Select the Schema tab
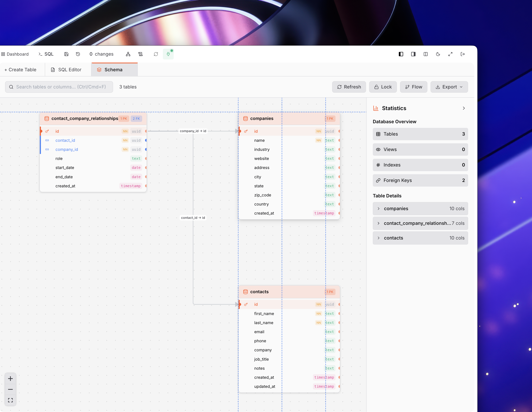 point(114,70)
